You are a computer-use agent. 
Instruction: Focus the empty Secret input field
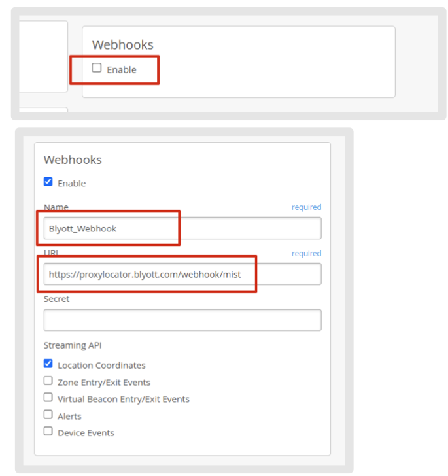click(182, 320)
